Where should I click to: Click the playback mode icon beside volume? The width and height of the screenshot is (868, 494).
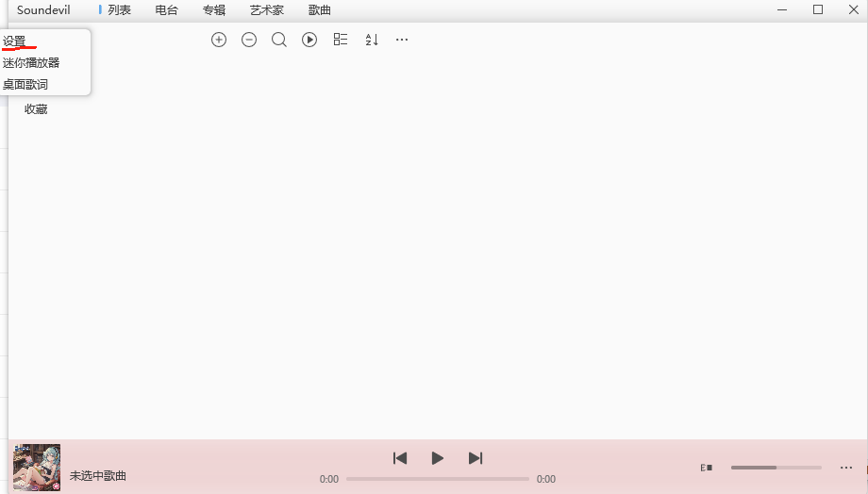(707, 468)
